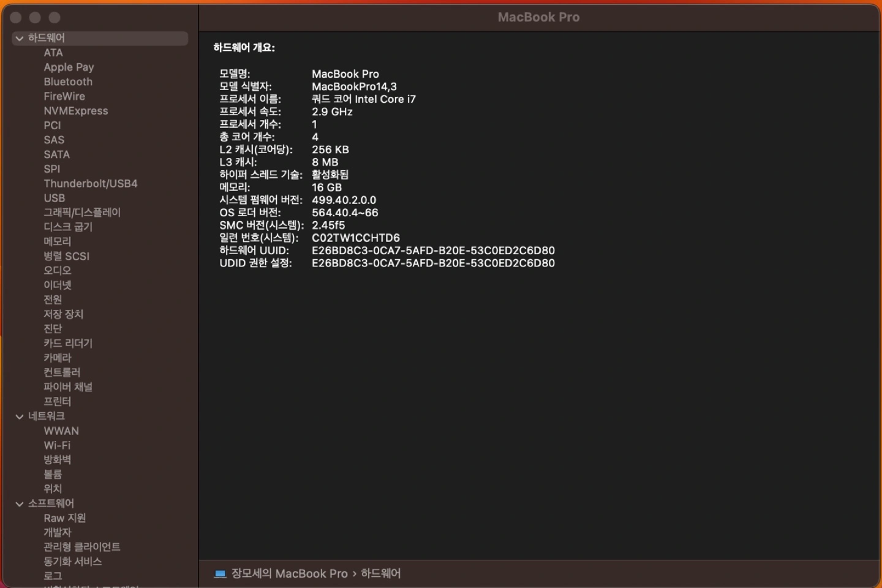
Task: Select 프린터 in the sidebar
Action: [58, 402]
